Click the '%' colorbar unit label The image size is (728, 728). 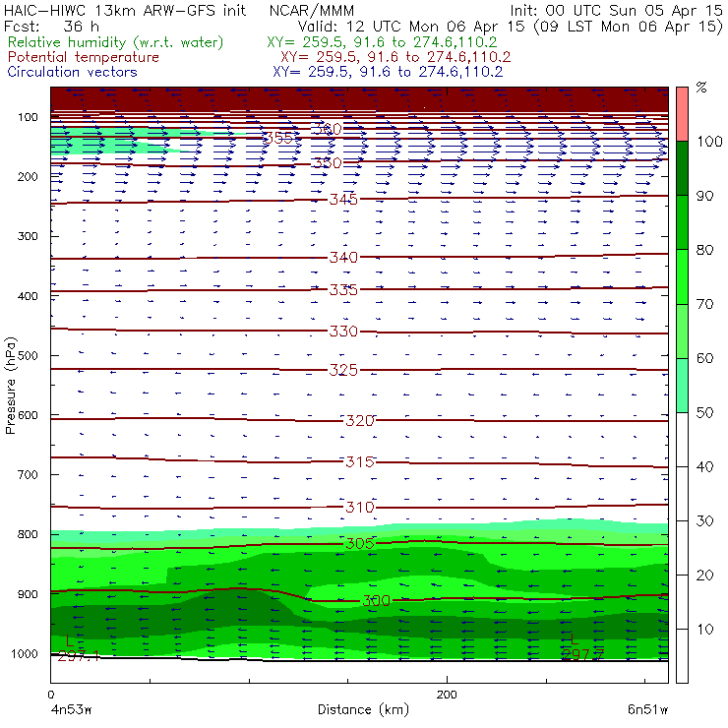701,88
